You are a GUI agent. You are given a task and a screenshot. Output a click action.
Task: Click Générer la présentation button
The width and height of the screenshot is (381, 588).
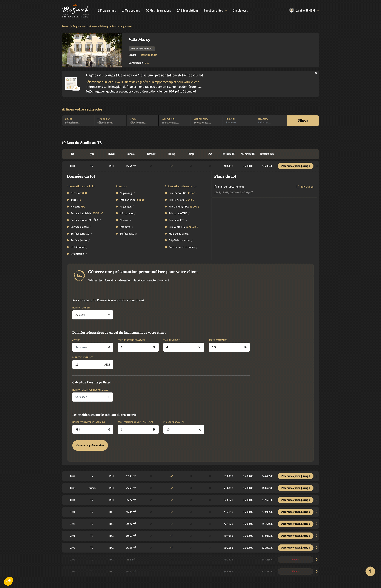pyautogui.click(x=90, y=444)
